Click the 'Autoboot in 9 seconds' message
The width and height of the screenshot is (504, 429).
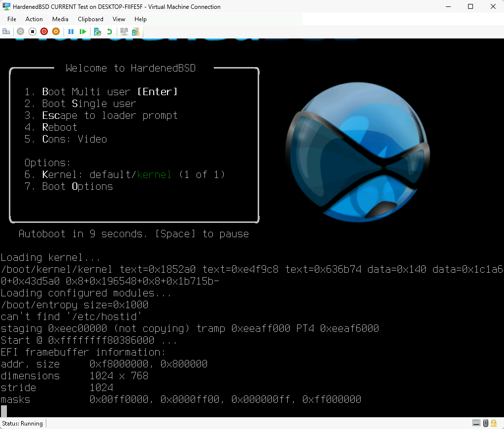(134, 234)
